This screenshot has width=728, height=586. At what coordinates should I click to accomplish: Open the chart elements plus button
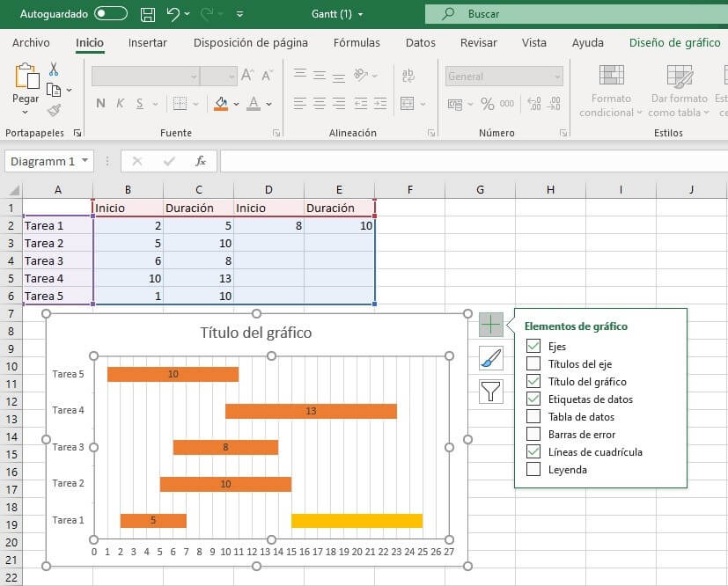pos(491,325)
